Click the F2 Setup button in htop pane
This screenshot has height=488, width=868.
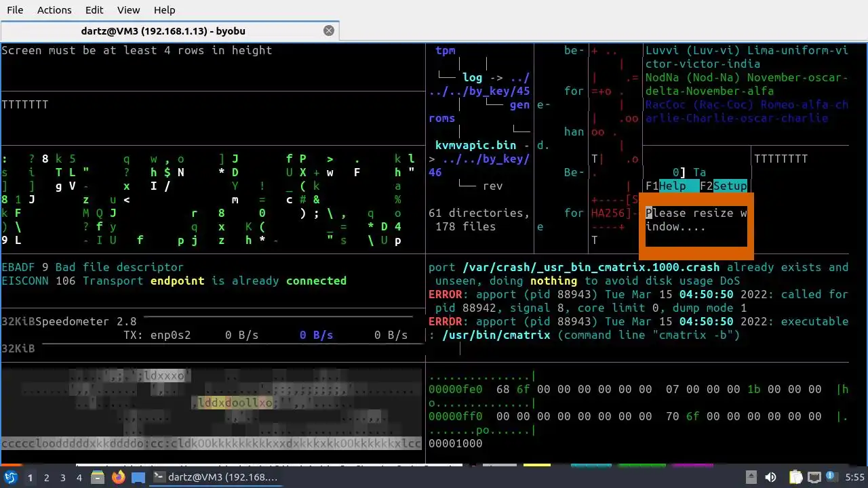pyautogui.click(x=723, y=186)
